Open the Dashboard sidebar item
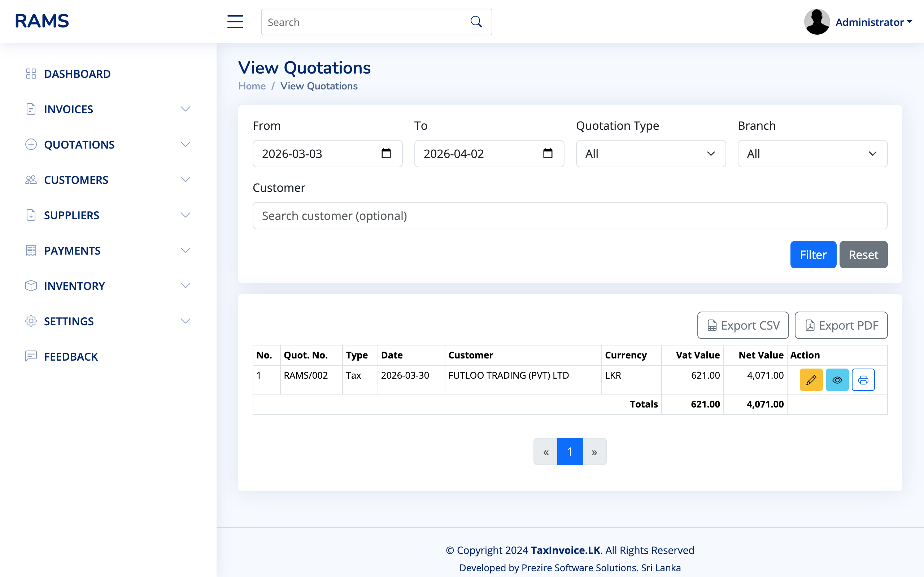924x577 pixels. coord(77,74)
